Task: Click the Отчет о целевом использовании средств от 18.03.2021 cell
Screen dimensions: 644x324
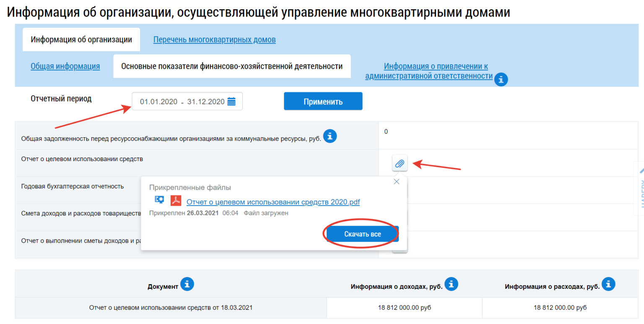Action: (171, 308)
